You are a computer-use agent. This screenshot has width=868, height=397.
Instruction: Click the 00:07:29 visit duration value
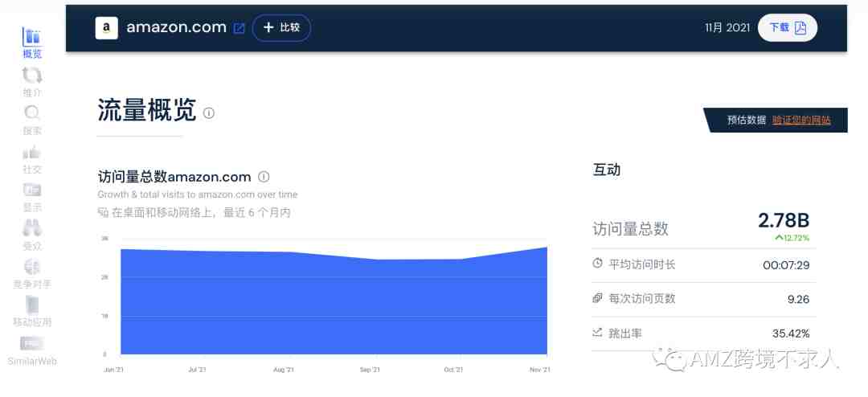786,265
